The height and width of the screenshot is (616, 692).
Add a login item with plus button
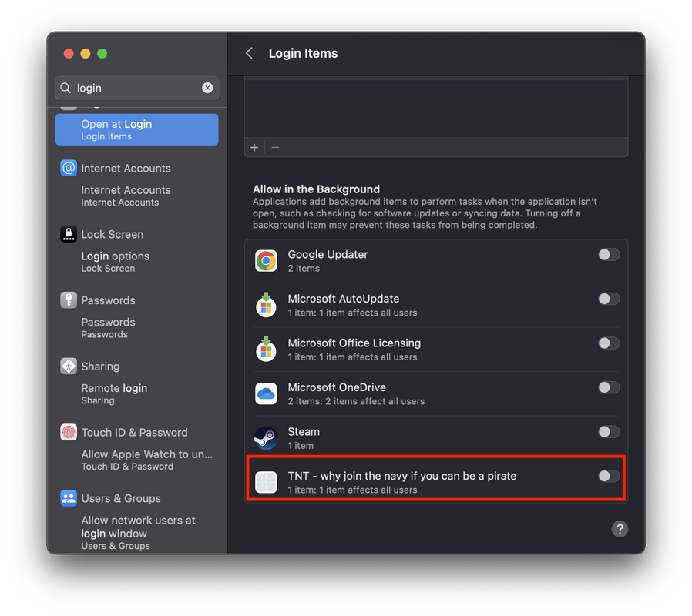[254, 147]
